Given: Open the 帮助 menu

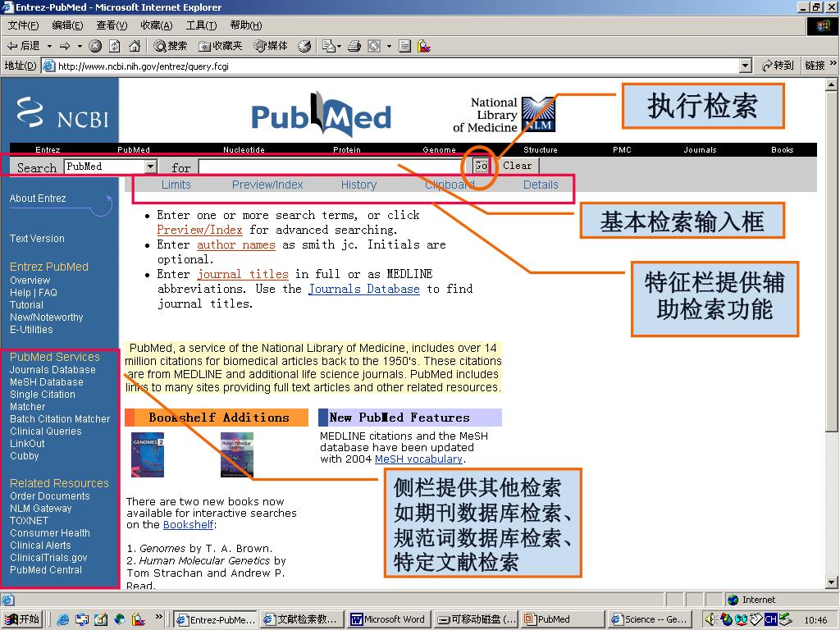Looking at the screenshot, I should (246, 25).
